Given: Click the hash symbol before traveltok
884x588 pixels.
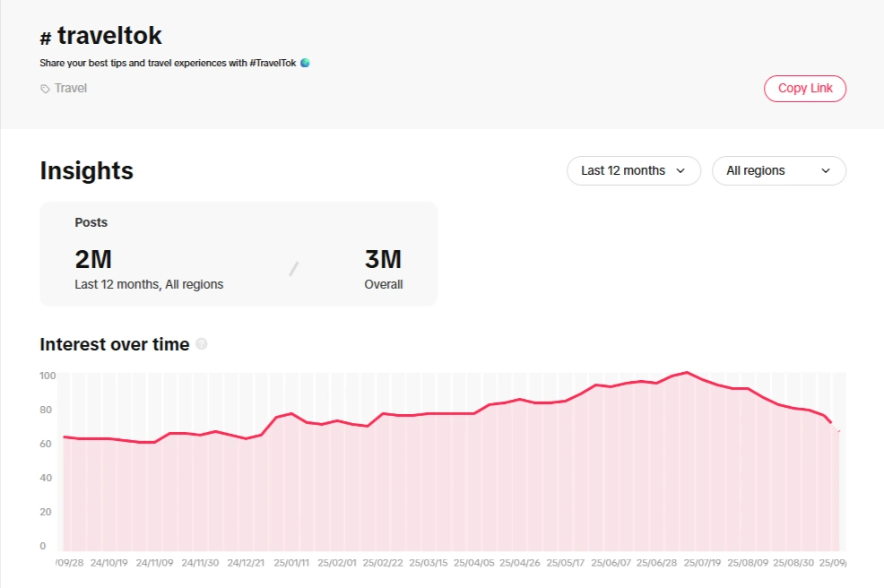Looking at the screenshot, I should (46, 38).
